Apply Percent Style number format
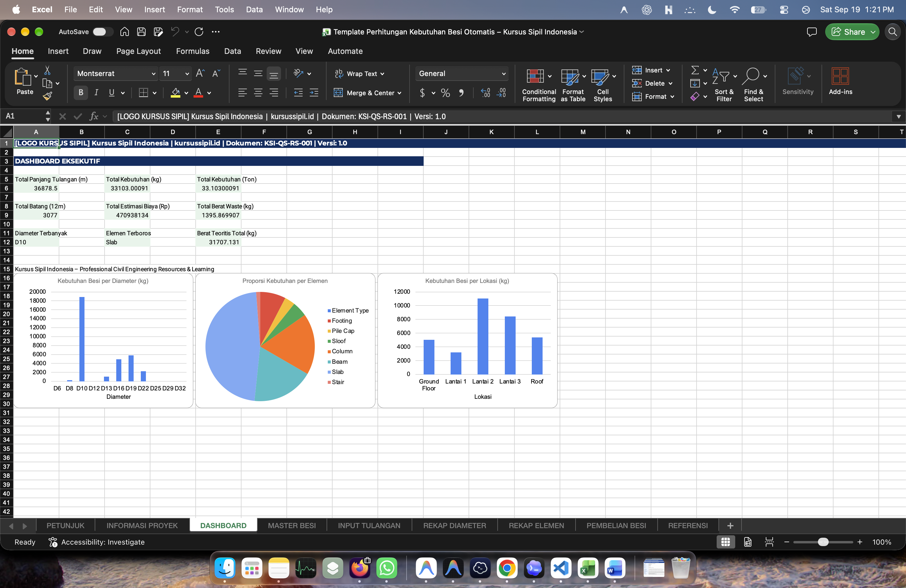This screenshot has height=588, width=906. click(446, 93)
